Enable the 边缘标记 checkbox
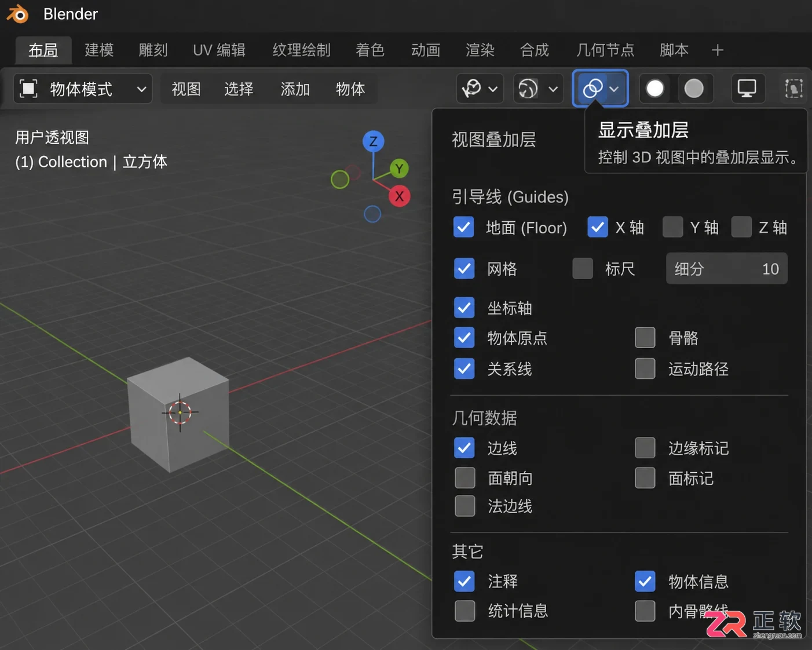This screenshot has height=650, width=812. [x=645, y=448]
